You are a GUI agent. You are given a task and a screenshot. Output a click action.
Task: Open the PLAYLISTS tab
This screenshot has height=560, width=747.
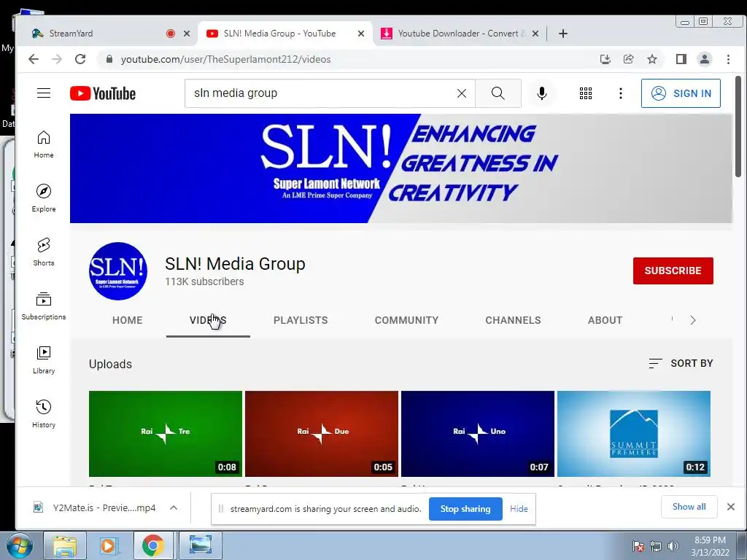(x=301, y=320)
